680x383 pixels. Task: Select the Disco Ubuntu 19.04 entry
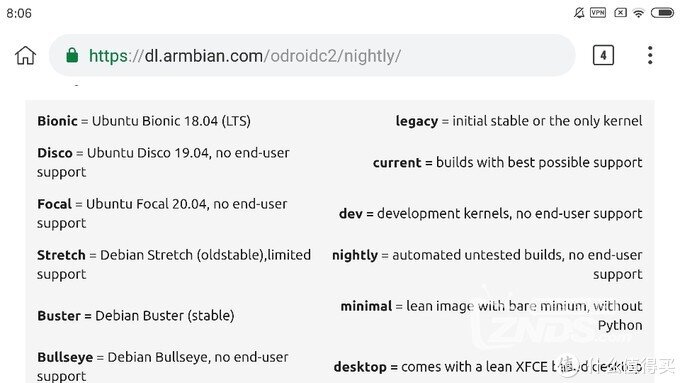[x=163, y=162]
